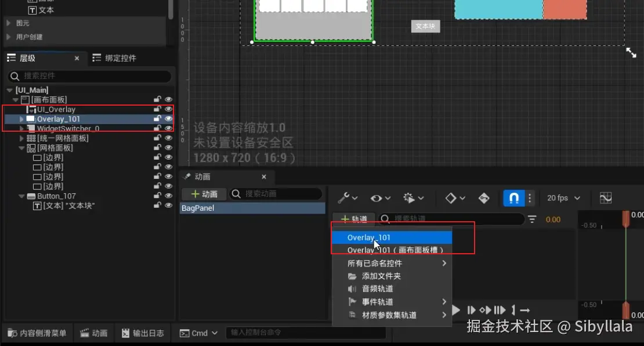Toggle the loop arrow playback mode
Screen dimensions: 644x346
(524, 310)
